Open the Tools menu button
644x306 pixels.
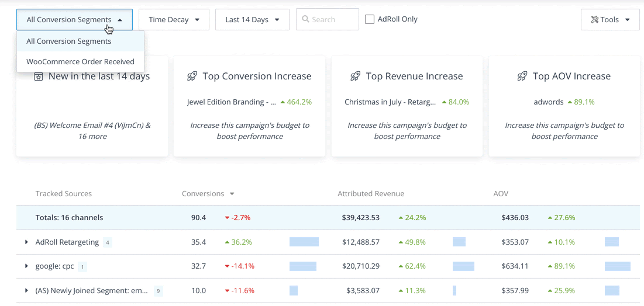[x=610, y=19]
